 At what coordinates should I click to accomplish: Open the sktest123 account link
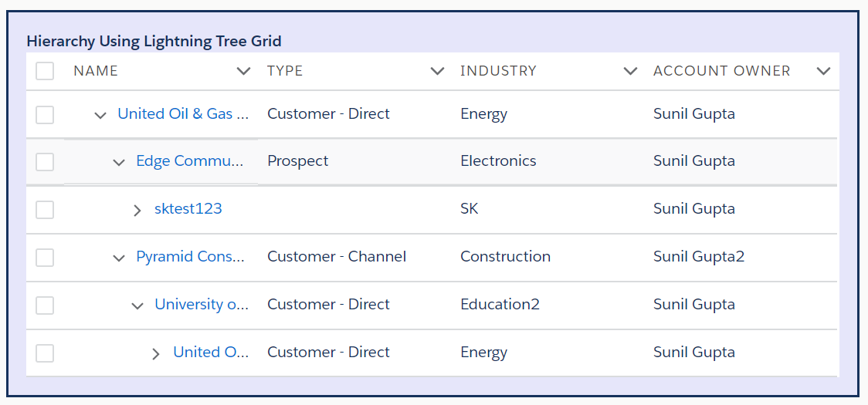coord(188,209)
